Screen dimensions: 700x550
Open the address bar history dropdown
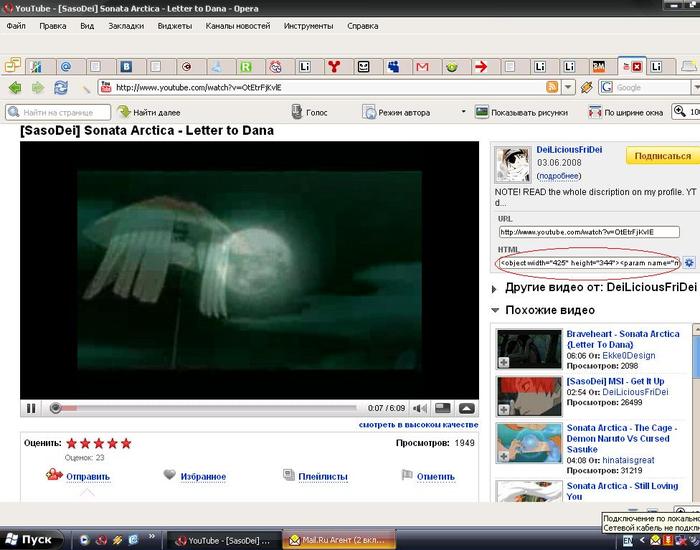coord(568,87)
